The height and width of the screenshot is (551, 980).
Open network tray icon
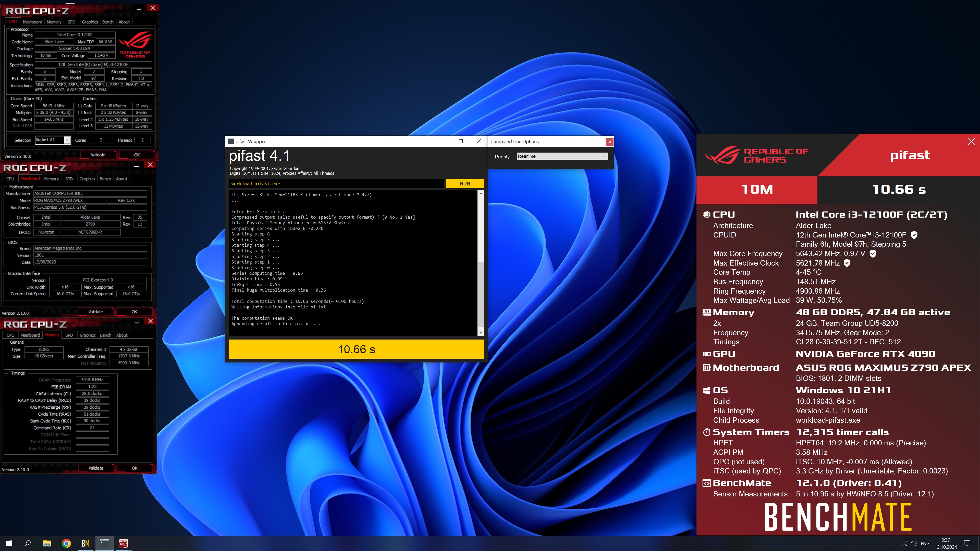pos(905,543)
